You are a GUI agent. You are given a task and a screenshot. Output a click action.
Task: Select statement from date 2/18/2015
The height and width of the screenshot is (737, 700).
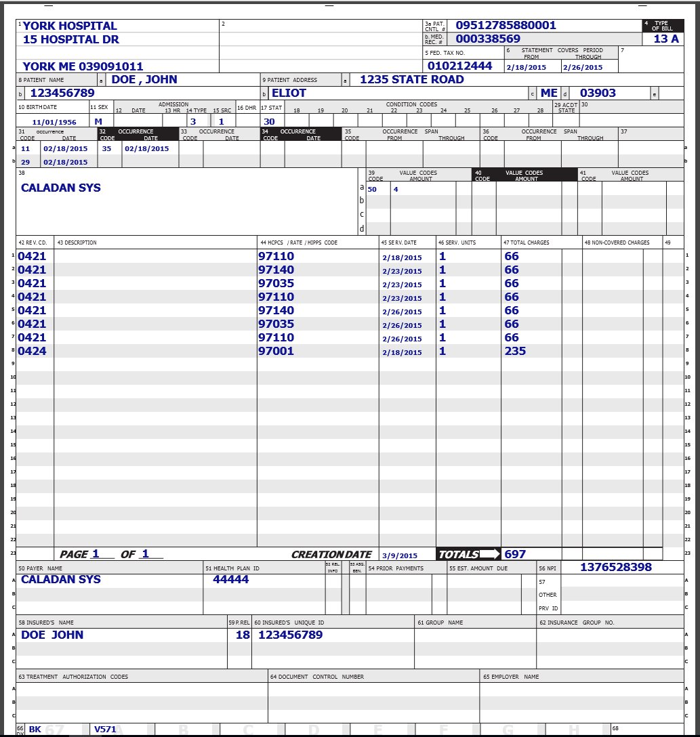[x=526, y=67]
